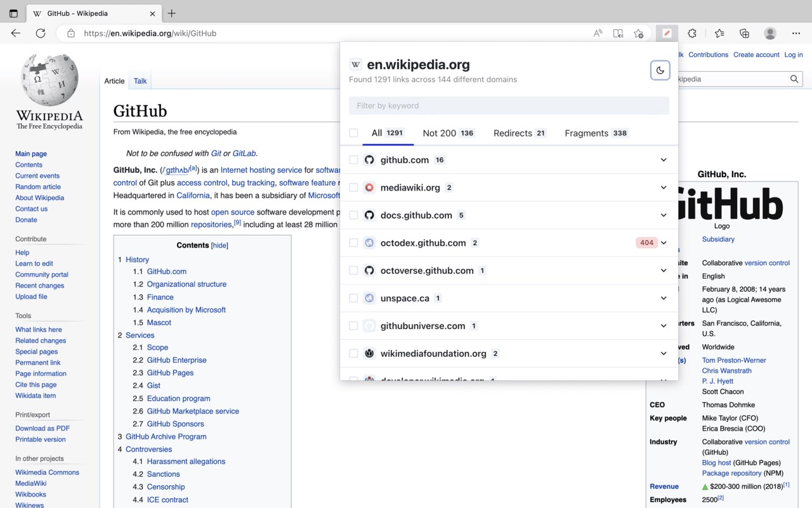The width and height of the screenshot is (812, 508).
Task: Check the select-all checkbox beside All tab
Action: pos(353,133)
